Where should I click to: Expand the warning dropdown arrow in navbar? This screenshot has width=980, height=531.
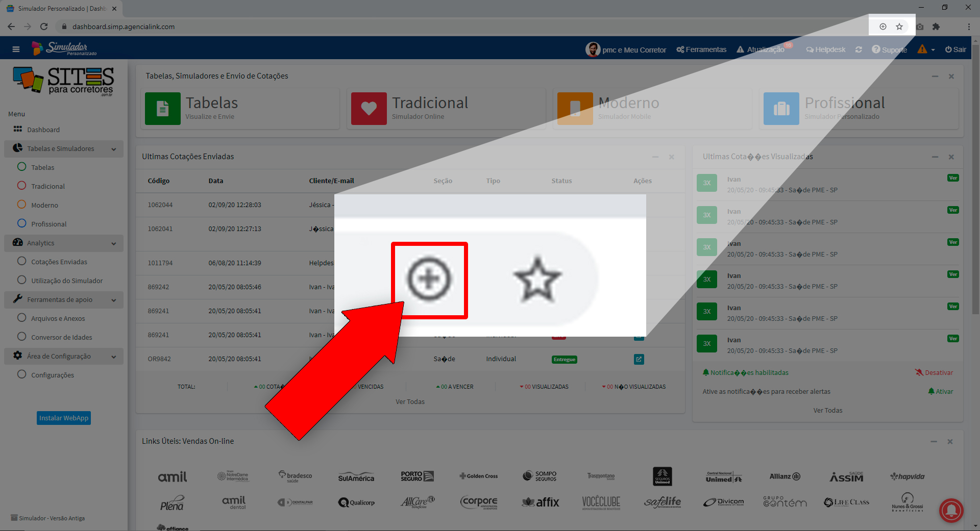click(x=933, y=49)
